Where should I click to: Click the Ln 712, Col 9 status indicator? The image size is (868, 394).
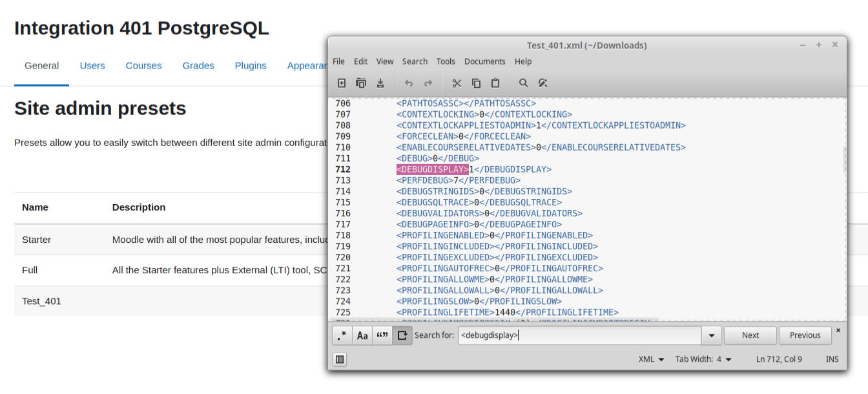(x=779, y=359)
